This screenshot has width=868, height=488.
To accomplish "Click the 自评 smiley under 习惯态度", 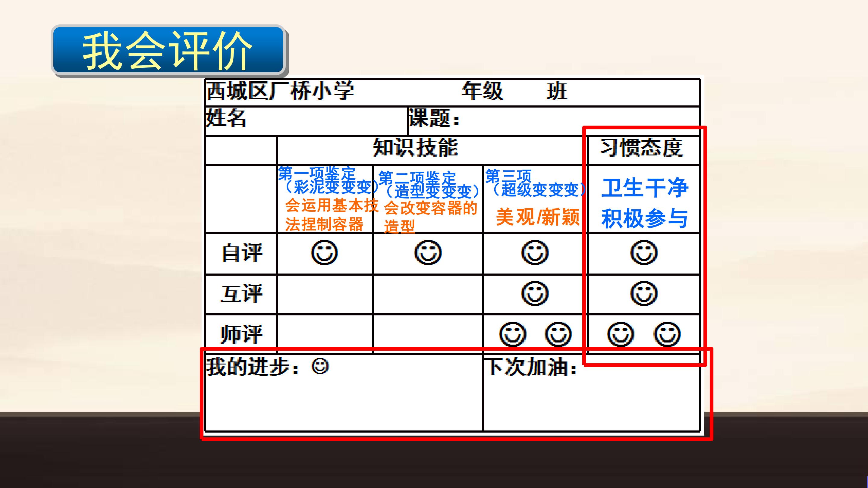I will click(643, 253).
